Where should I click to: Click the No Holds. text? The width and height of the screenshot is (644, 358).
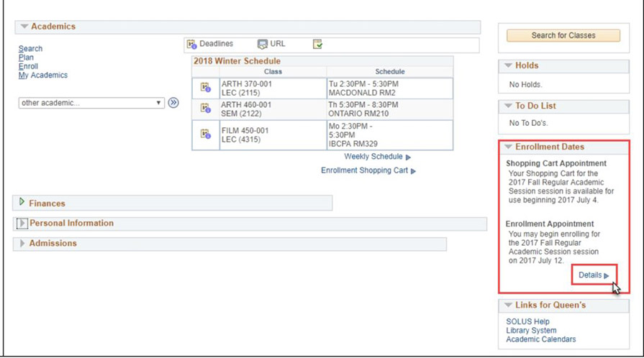(525, 85)
